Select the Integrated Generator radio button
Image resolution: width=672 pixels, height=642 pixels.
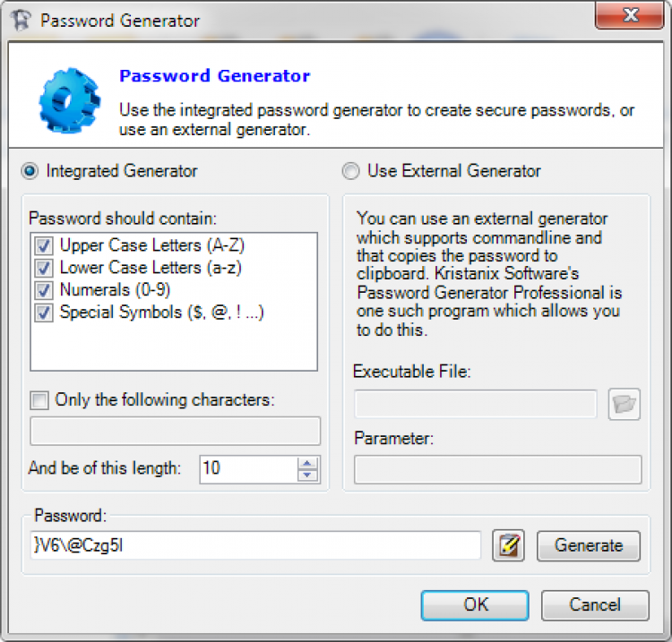(x=30, y=171)
